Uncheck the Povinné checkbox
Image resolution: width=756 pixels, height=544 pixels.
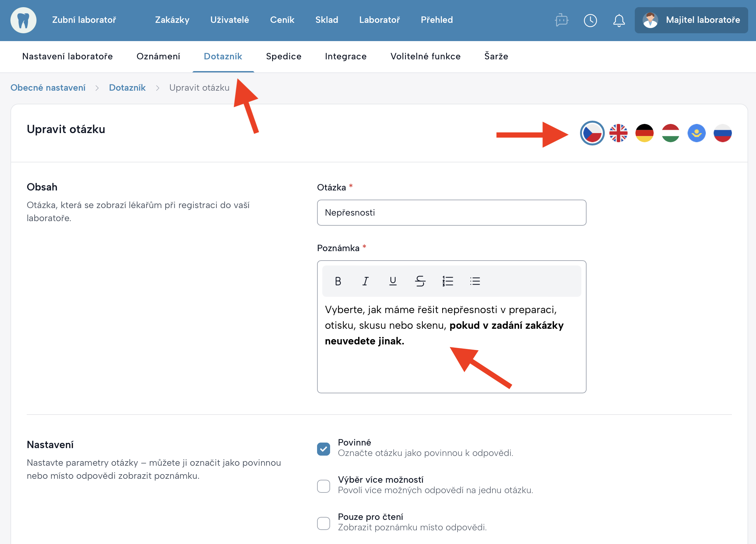[323, 449]
